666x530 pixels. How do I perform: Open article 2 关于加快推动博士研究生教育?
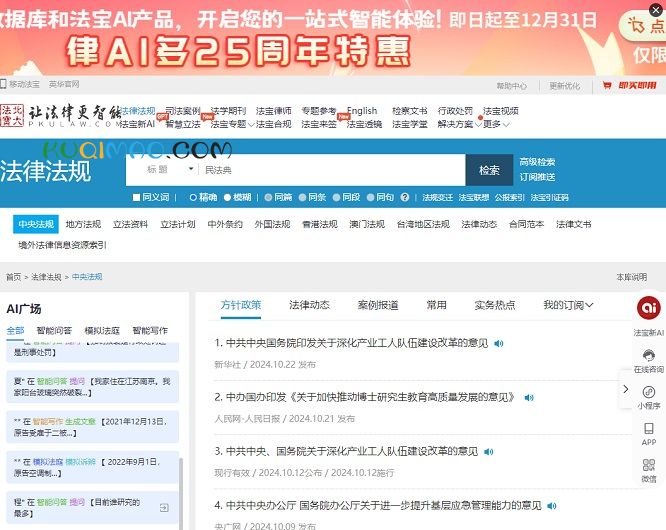(x=370, y=398)
